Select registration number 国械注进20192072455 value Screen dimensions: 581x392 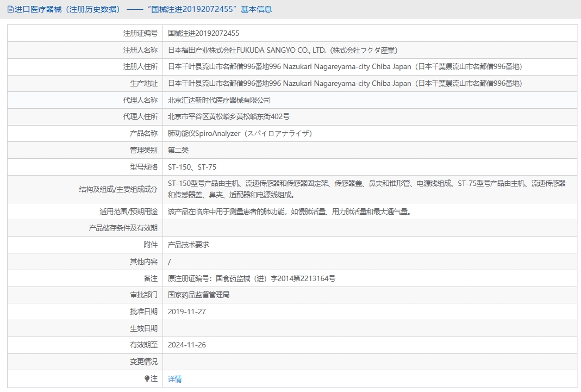pyautogui.click(x=203, y=33)
